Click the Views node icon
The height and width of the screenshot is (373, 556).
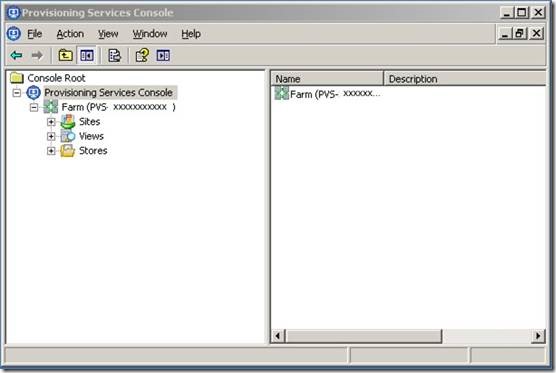[x=67, y=136]
